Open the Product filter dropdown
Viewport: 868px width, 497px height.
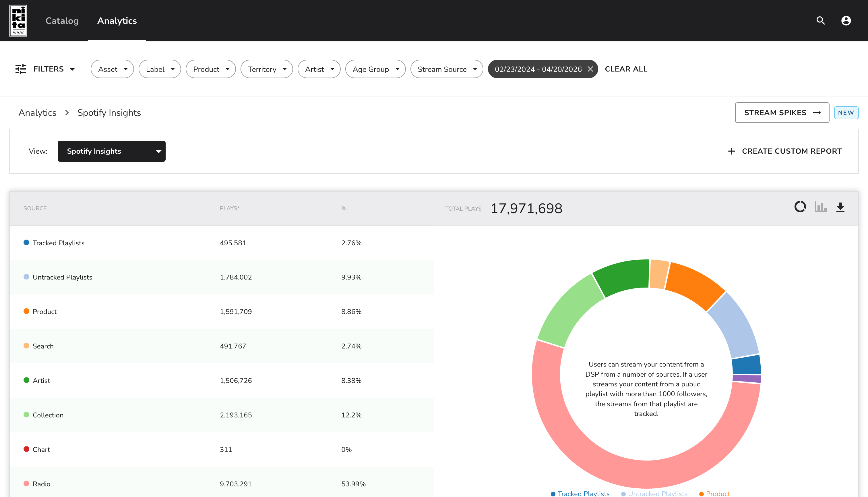coord(211,69)
